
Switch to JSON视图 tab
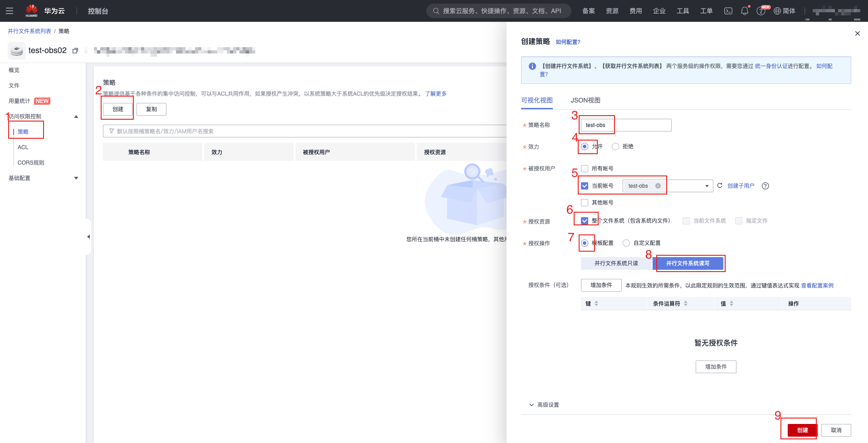point(585,100)
